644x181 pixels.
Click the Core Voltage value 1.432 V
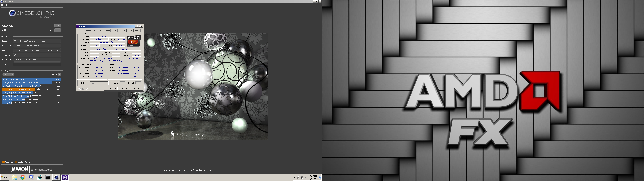tap(119, 45)
